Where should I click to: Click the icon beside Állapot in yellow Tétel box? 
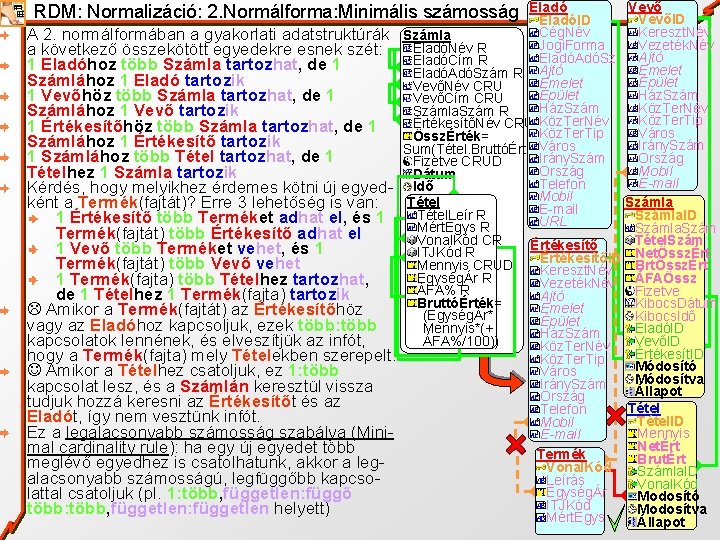(x=632, y=522)
